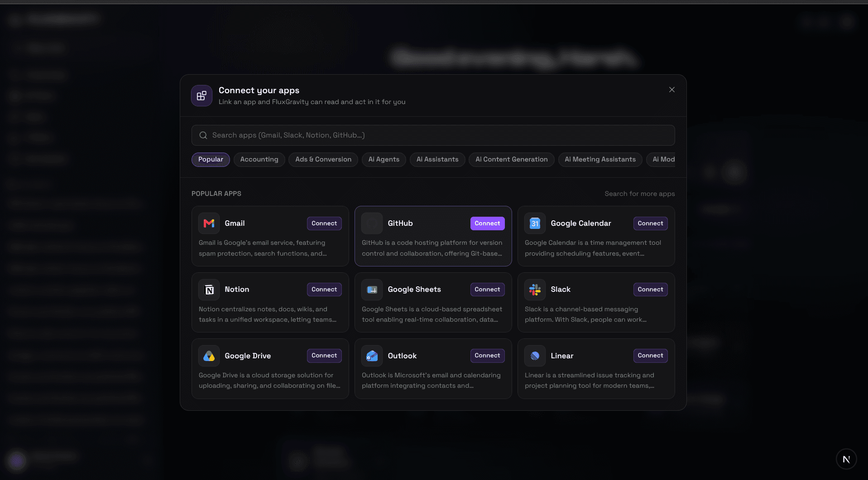Screen dimensions: 868x480
Task: Click the Slack app icon
Action: pyautogui.click(x=535, y=290)
